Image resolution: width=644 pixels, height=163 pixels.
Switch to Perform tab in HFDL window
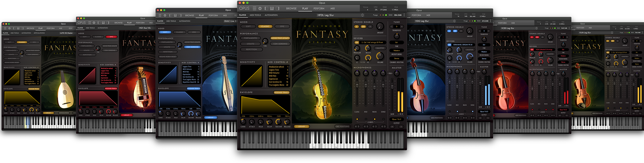tap(319, 8)
